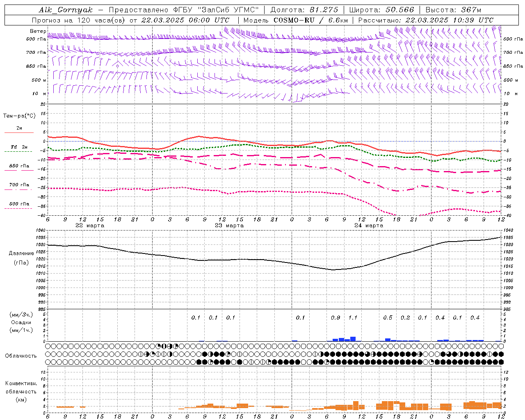525x420 pixels.
Task: Click the Рассчитано: 22.03.2025 10:39 UTC text
Action: coord(426,20)
